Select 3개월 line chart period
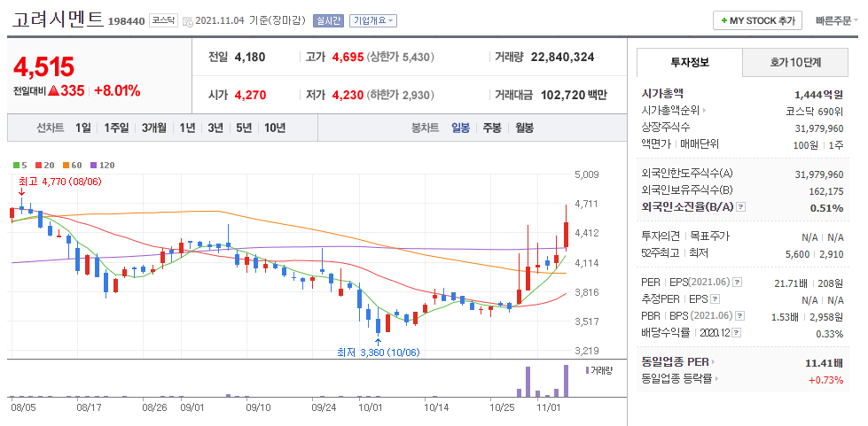 pyautogui.click(x=154, y=128)
